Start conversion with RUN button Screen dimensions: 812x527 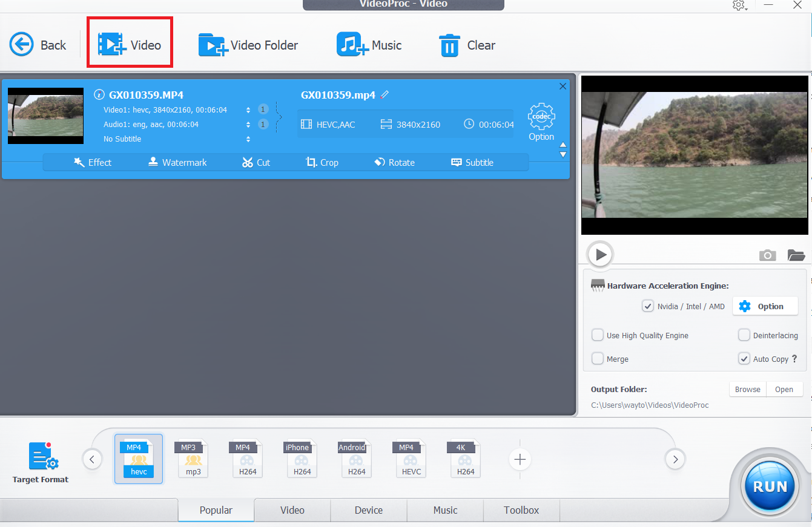770,486
